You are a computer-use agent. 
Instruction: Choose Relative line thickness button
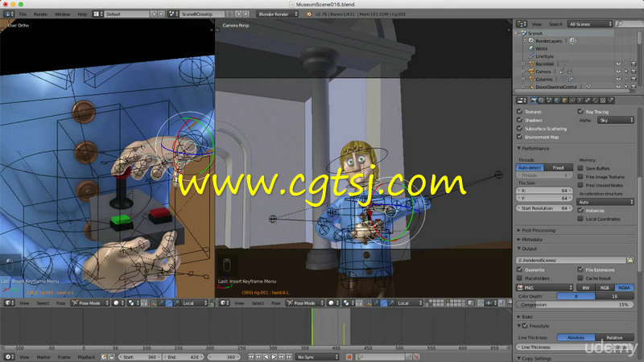(x=614, y=337)
